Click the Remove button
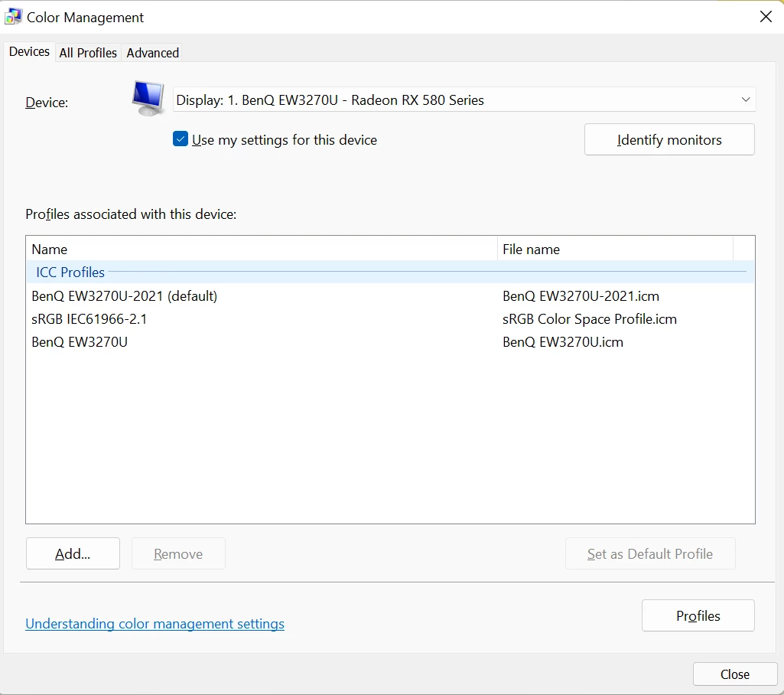Screen dimensions: 784x695 pyautogui.click(x=178, y=553)
